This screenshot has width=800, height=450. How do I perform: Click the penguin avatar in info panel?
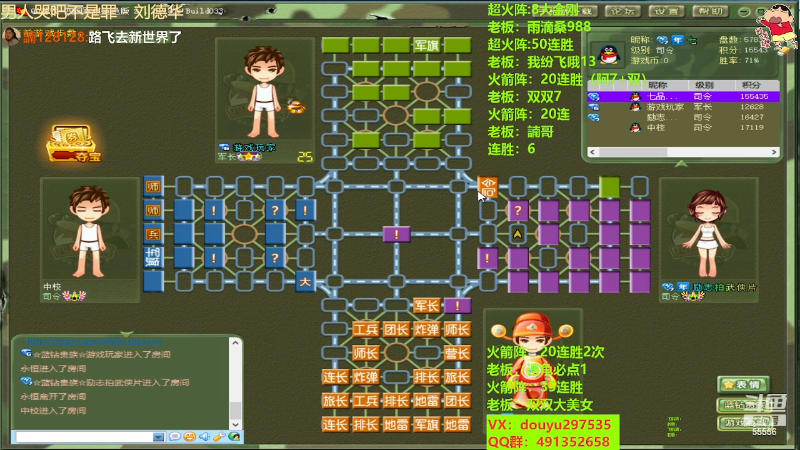(609, 54)
